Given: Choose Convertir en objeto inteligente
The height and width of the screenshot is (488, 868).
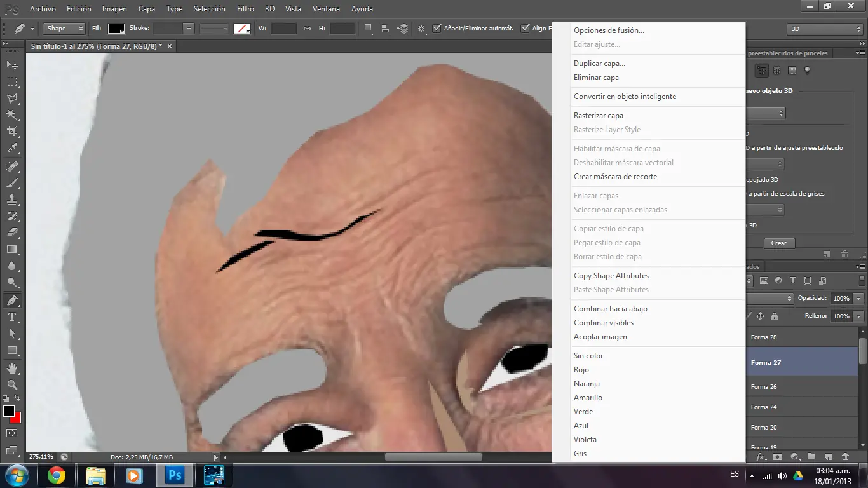Looking at the screenshot, I should [625, 97].
